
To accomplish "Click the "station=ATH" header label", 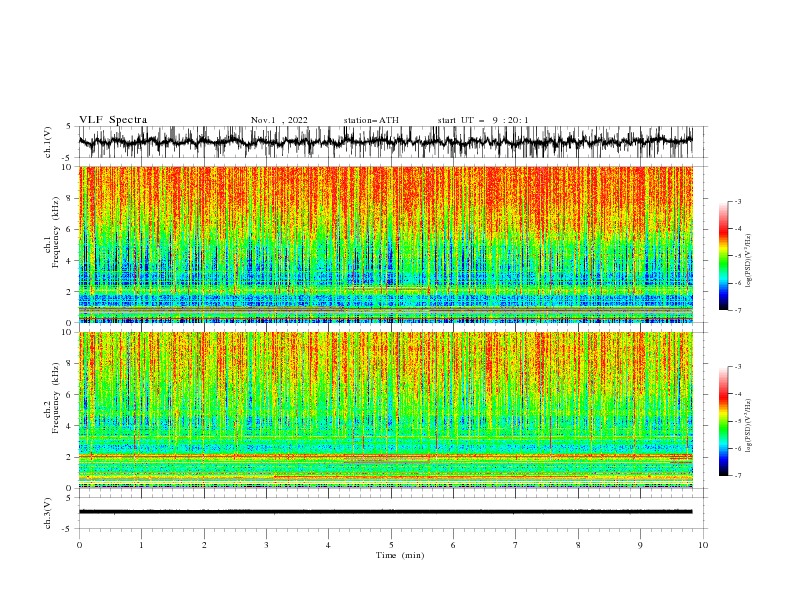I will (371, 120).
